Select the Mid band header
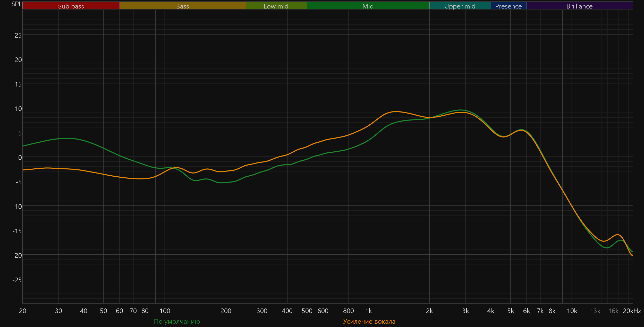Screen dimensions: 644x327 coord(368,6)
